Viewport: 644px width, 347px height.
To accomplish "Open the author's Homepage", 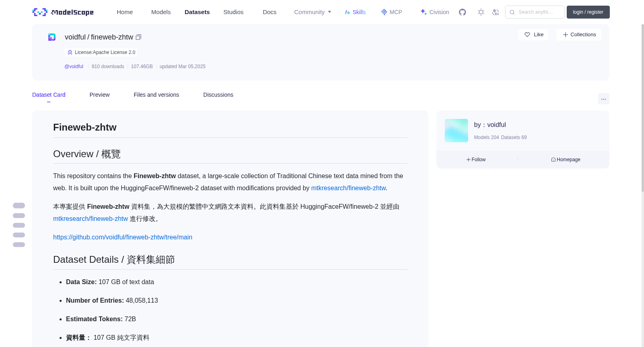I will click(566, 160).
